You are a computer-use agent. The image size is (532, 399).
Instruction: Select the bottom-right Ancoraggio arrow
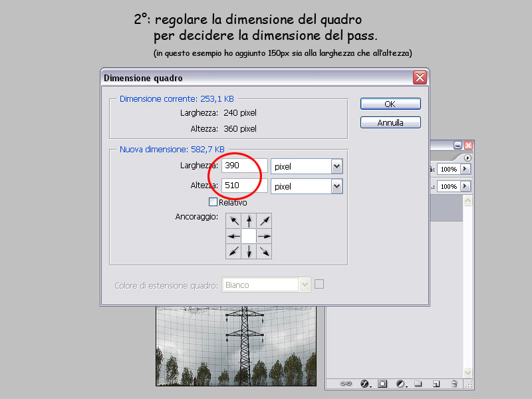click(264, 251)
